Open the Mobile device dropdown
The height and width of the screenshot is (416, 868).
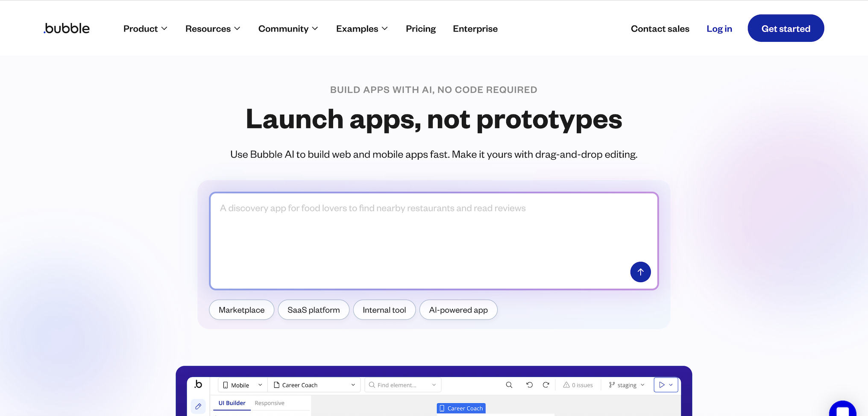pos(243,385)
